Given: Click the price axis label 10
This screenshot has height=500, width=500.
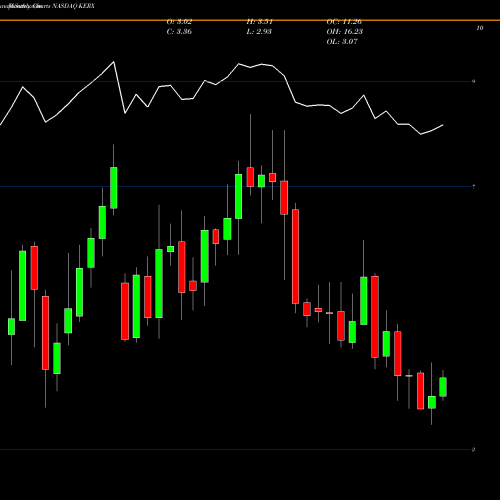Looking at the screenshot, I should click(479, 28).
